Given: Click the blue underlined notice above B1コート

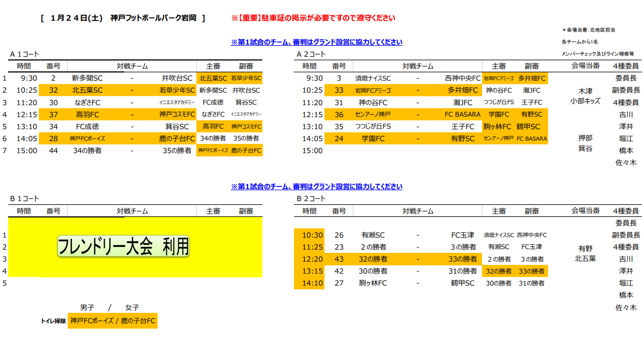Looking at the screenshot, I should pos(316,186).
